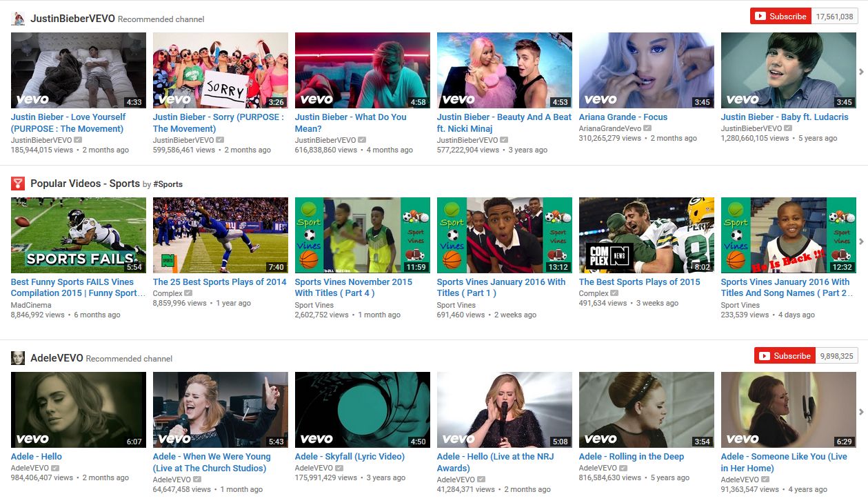Click the 599,586,461 views text
Screen dimensions: 868x503
[184, 150]
